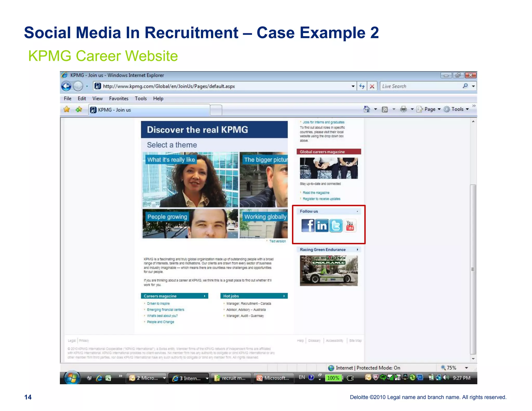The width and height of the screenshot is (532, 411).
Task: Click Register to receive updates link
Action: (x=322, y=199)
